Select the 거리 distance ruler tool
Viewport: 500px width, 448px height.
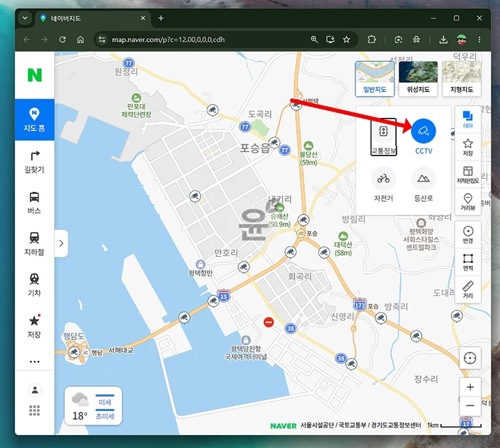click(x=468, y=290)
